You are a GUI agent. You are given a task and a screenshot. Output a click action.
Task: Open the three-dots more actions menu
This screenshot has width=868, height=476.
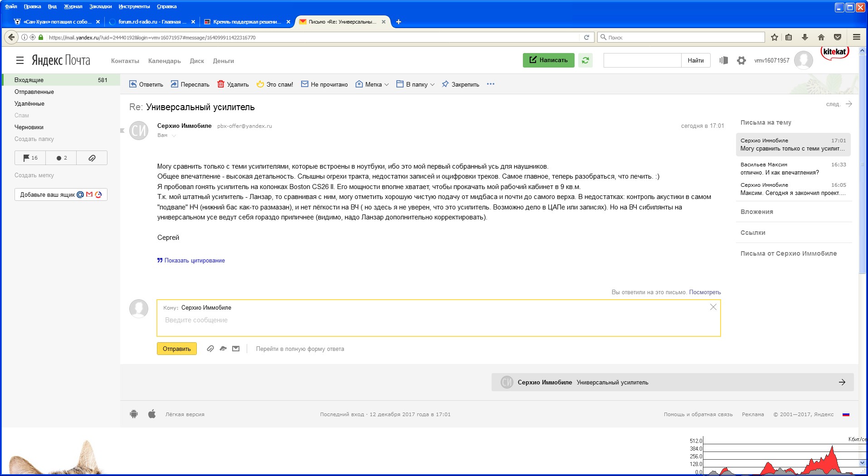coord(491,84)
